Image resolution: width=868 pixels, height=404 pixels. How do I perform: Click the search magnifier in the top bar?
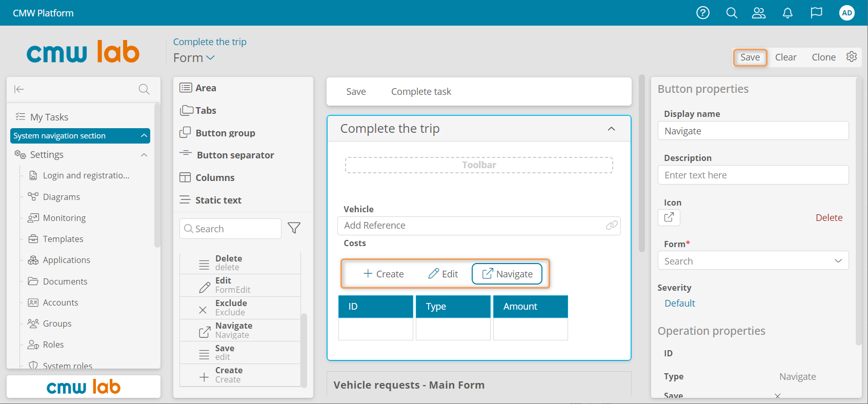(x=732, y=13)
